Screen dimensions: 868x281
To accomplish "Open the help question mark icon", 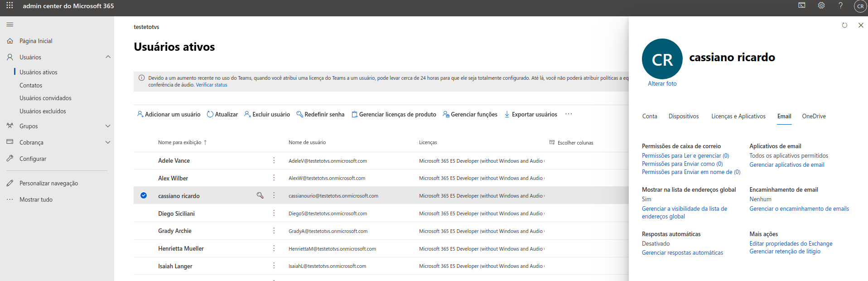I will [x=841, y=5].
